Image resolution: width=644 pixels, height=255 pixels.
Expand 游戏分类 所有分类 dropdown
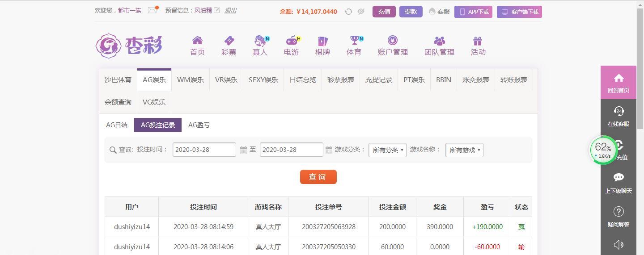[x=387, y=150]
